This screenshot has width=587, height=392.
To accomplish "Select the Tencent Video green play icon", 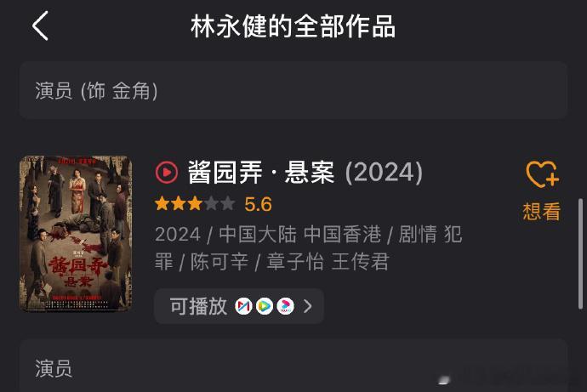I will [x=265, y=306].
